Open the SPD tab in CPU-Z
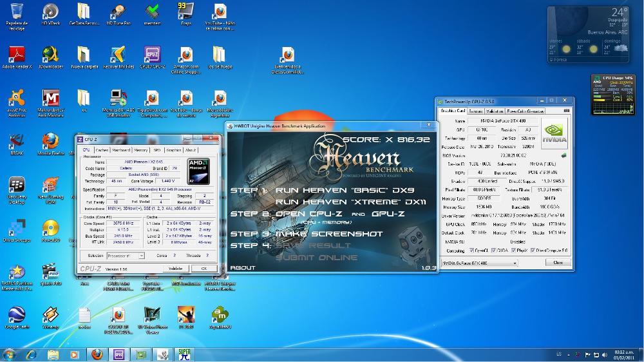 click(x=157, y=150)
